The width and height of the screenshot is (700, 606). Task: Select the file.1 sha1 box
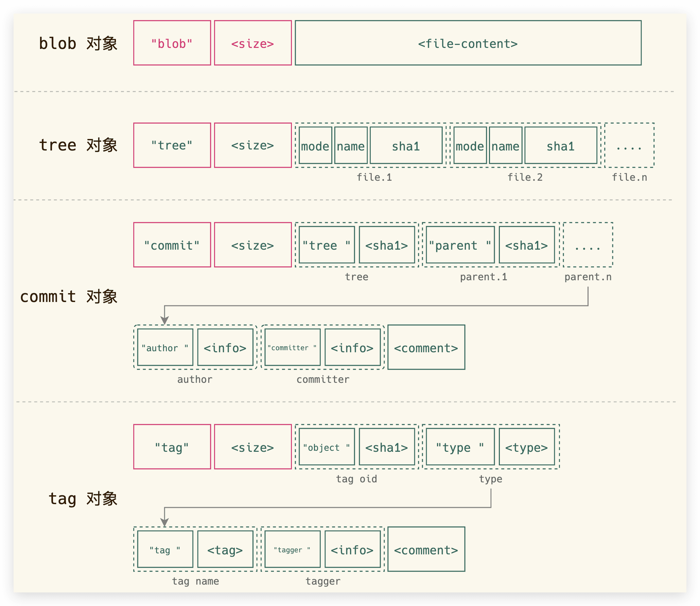406,146
